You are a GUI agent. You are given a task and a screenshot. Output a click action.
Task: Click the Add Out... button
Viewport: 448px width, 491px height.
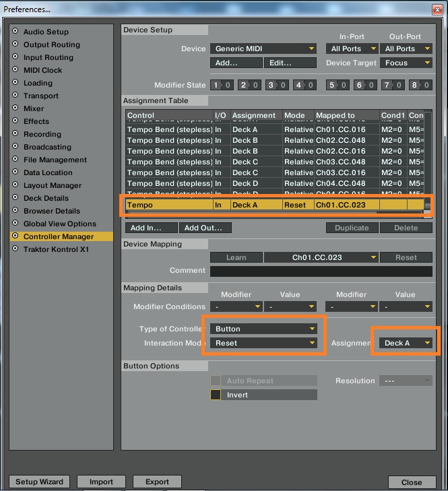tap(205, 228)
